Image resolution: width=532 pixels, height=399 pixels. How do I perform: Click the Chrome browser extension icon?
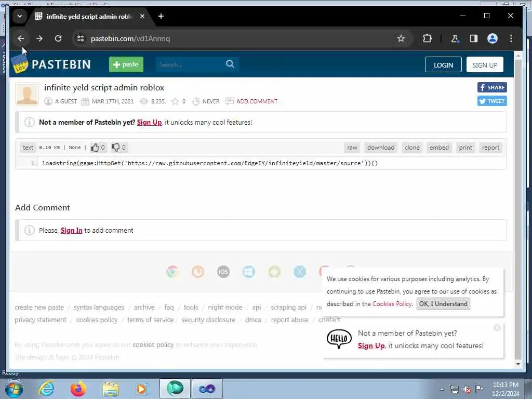[x=172, y=272]
